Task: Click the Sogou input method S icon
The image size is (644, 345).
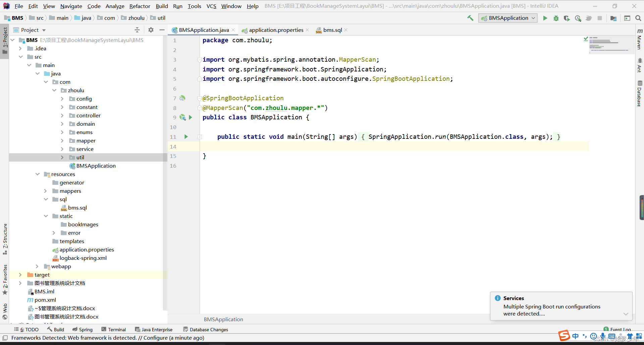Action: [x=564, y=335]
